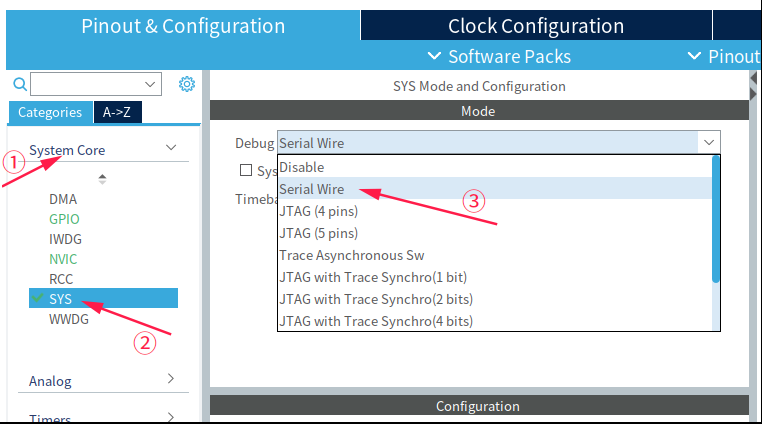Select the RCC peripheral
762x424 pixels.
61,279
